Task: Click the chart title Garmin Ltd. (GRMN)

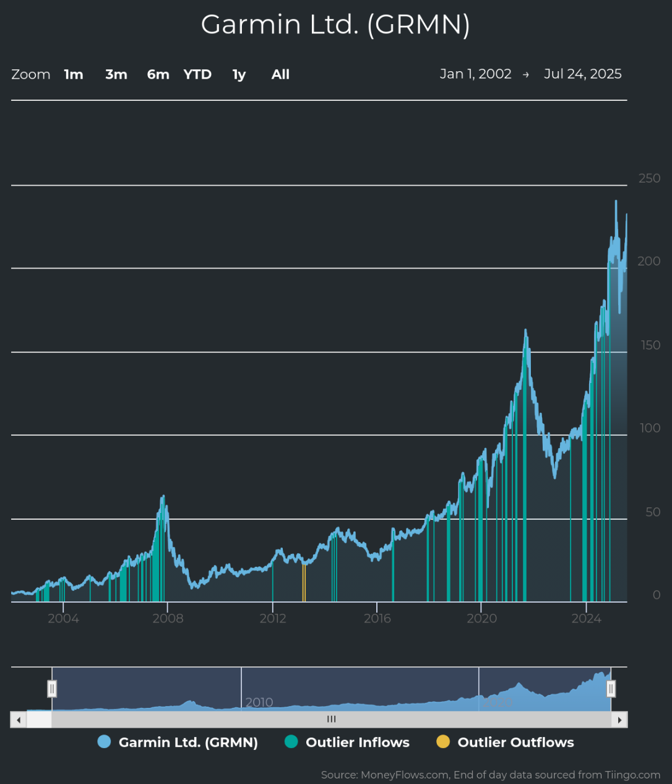Action: click(x=336, y=25)
